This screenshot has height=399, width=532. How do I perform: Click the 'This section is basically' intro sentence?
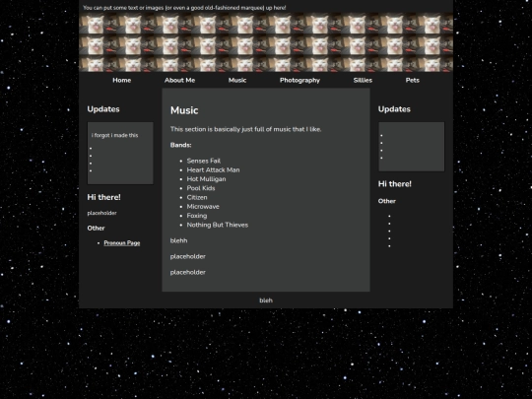pos(246,129)
